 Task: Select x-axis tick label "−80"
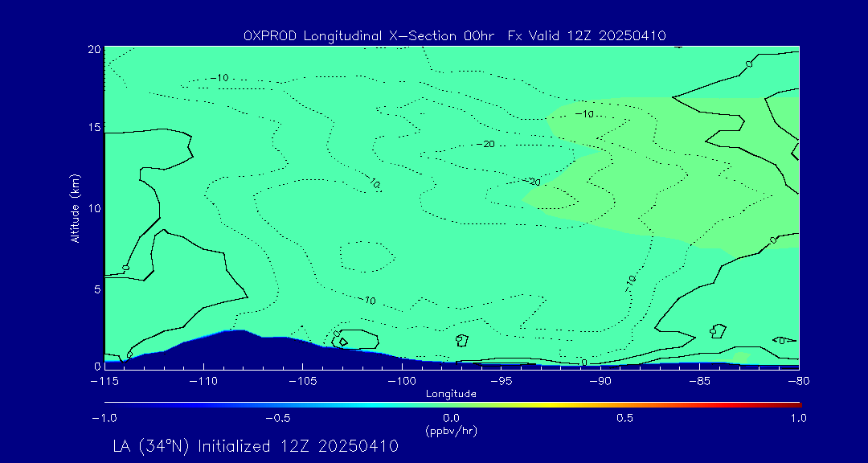[x=799, y=381]
